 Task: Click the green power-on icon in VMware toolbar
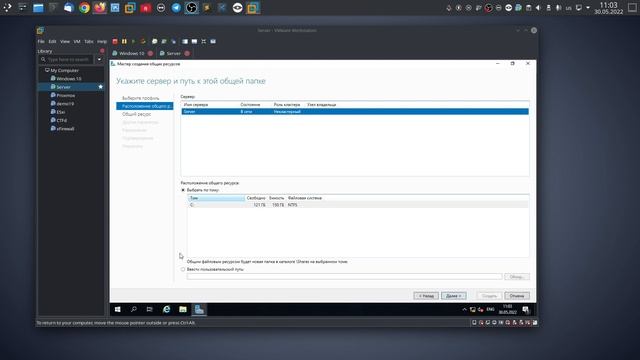[x=133, y=42]
